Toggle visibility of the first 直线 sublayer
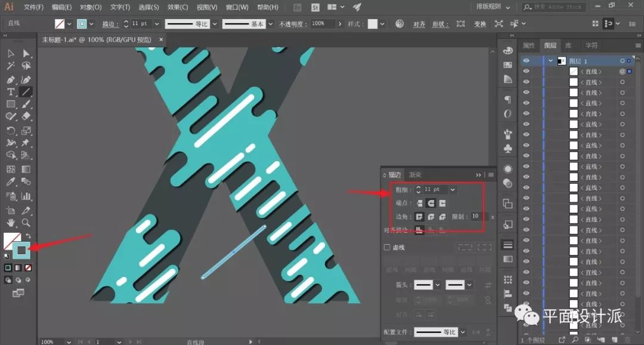 tap(526, 72)
